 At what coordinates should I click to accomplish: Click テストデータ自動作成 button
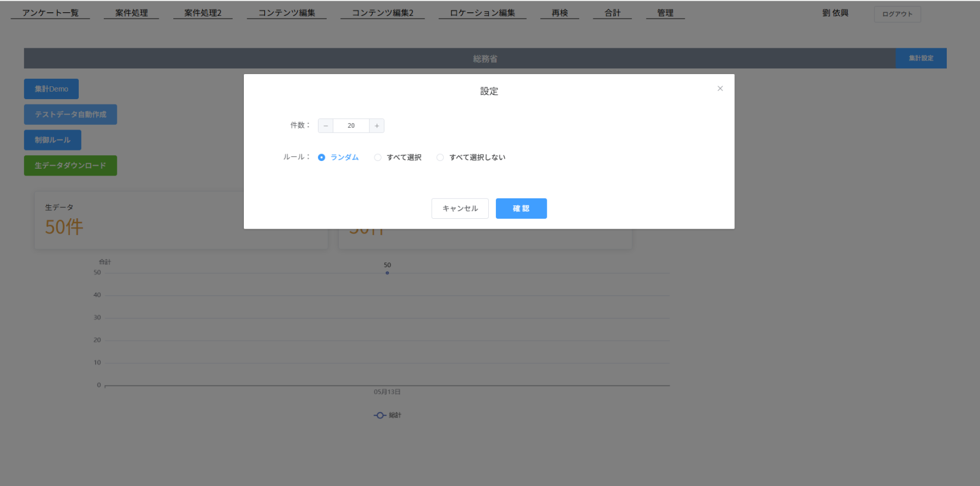coord(70,114)
